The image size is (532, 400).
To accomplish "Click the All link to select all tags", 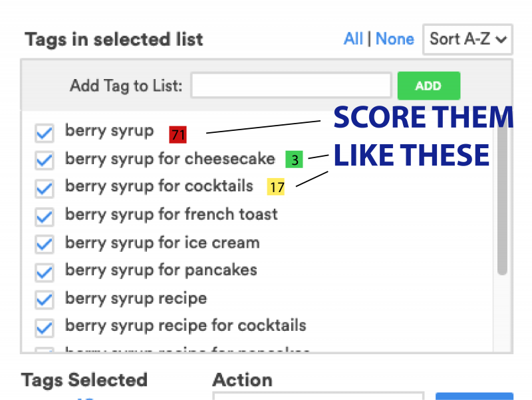I will coord(353,39).
